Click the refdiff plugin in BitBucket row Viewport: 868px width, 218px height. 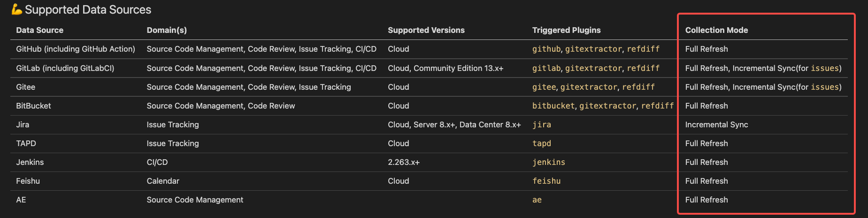tap(657, 106)
